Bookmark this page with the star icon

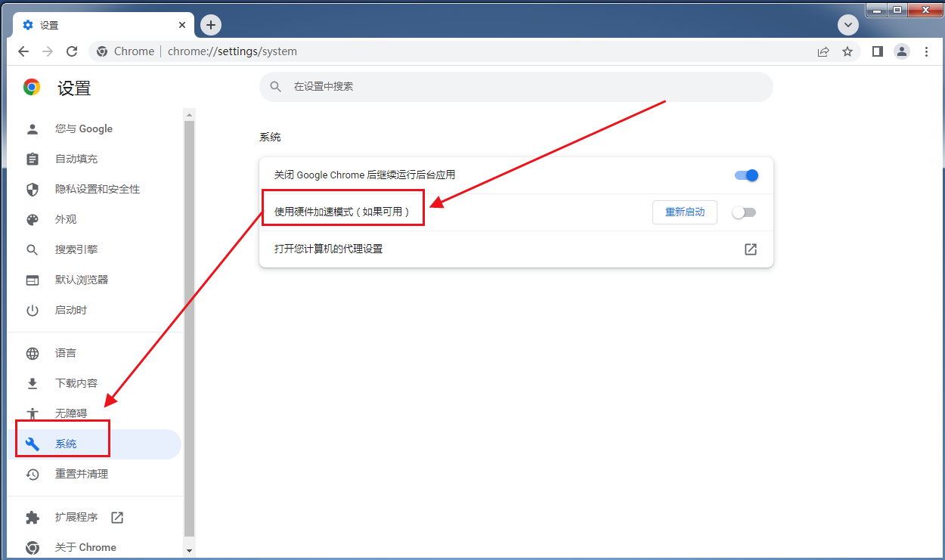pos(847,51)
